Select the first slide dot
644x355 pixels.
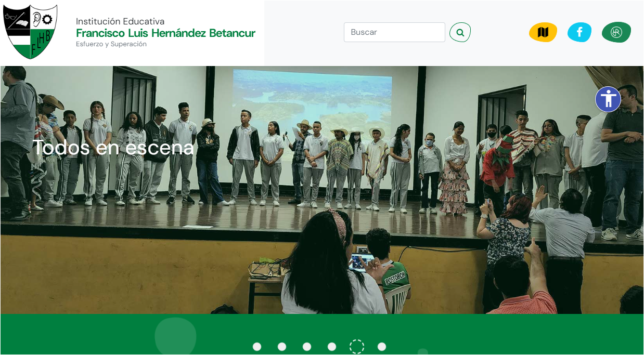coord(257,347)
